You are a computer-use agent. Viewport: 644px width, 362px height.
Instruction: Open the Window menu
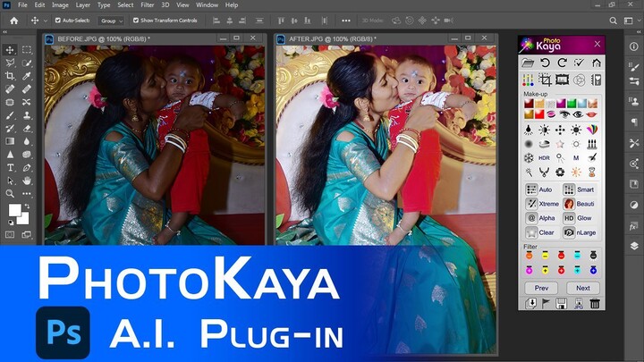[x=207, y=5]
